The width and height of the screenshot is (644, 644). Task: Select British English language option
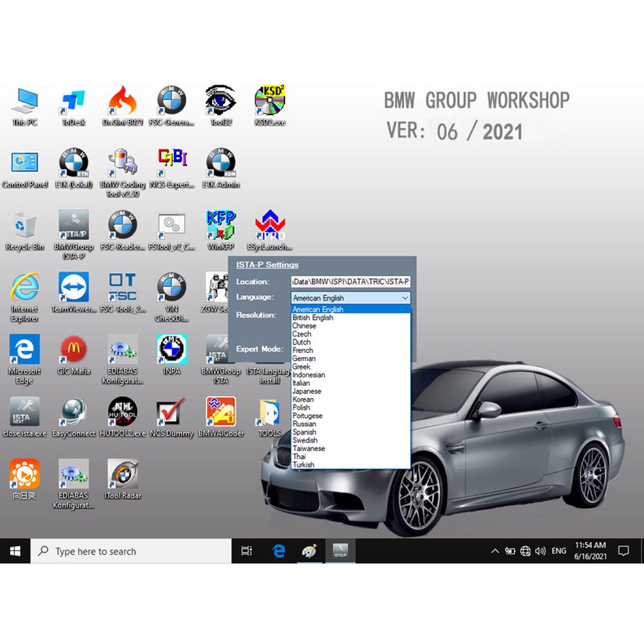pyautogui.click(x=351, y=317)
